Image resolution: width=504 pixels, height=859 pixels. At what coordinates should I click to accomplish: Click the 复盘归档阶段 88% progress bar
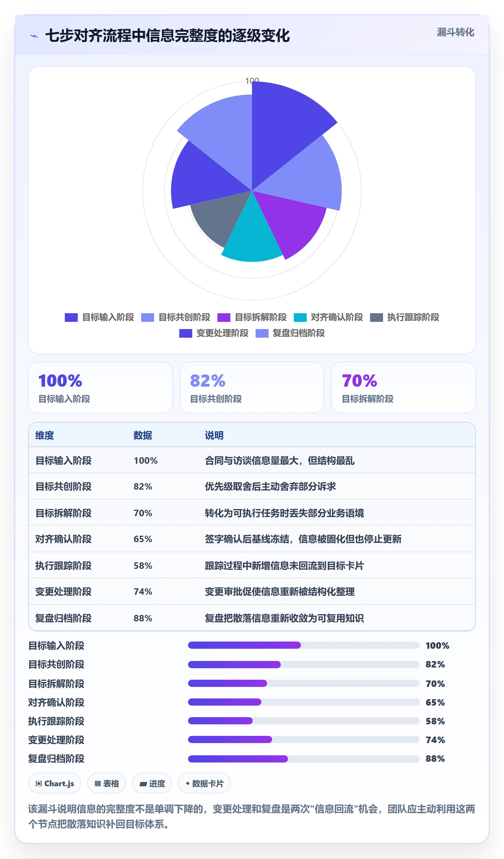point(304,759)
